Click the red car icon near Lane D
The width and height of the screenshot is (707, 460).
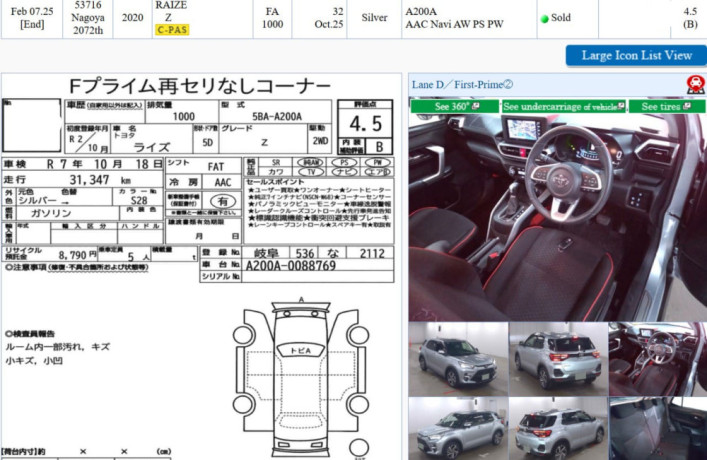tap(696, 85)
